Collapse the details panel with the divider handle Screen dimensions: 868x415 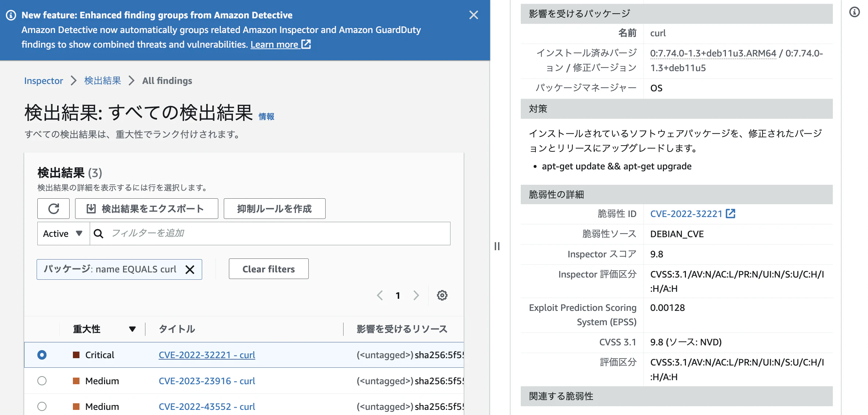coord(497,247)
